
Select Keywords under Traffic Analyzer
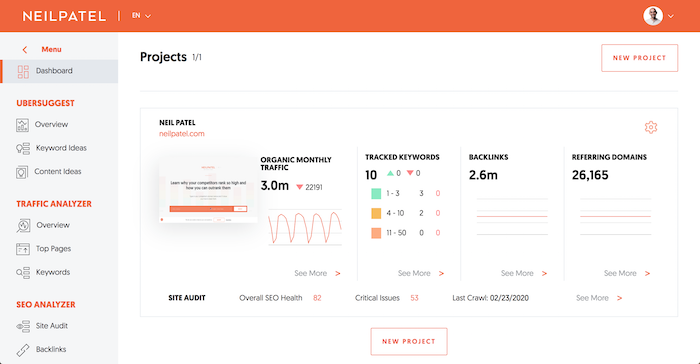pos(53,272)
